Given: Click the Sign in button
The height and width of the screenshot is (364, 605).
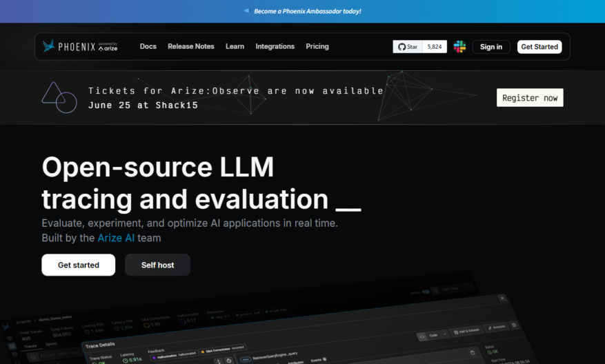Looking at the screenshot, I should [x=491, y=47].
